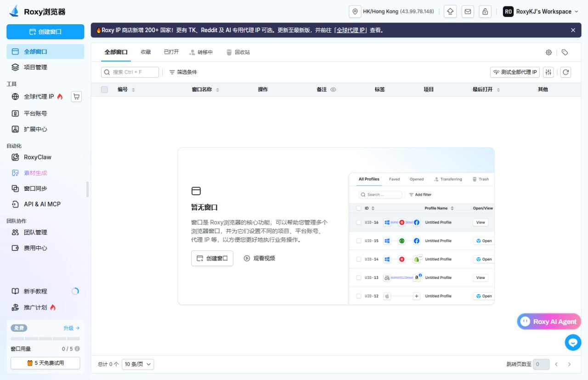The image size is (588, 380).
Task: Open the RoxyKJ's Workspace dropdown
Action: [x=540, y=11]
